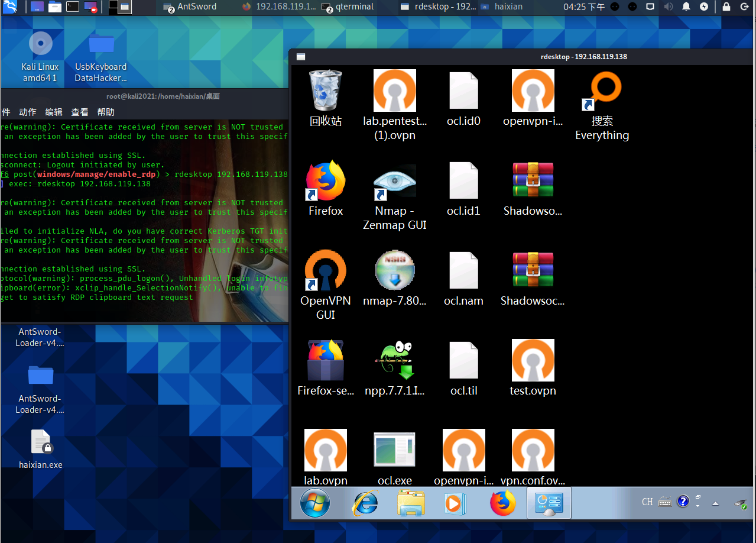Click the language bar help icon

coord(683,502)
